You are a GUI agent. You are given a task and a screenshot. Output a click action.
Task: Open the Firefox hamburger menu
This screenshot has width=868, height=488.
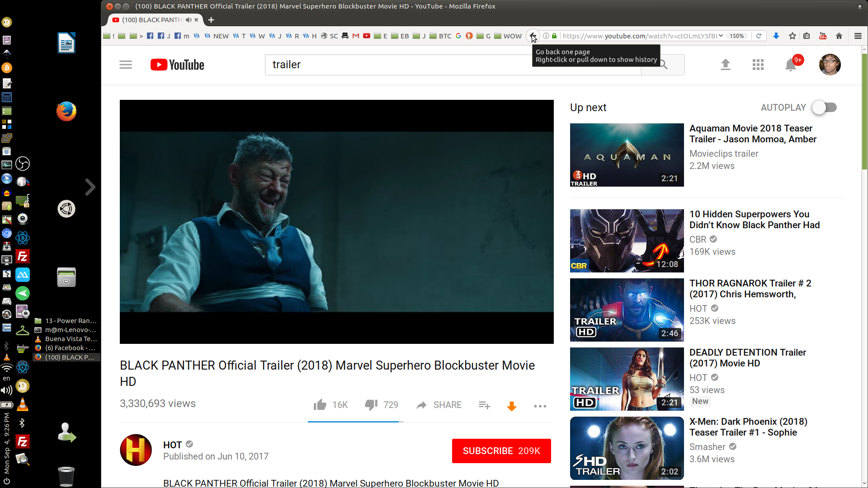click(x=858, y=36)
